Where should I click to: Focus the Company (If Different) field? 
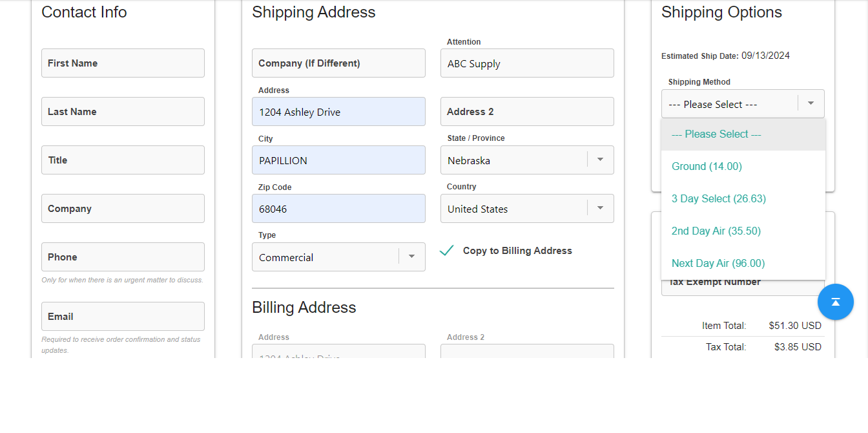(x=338, y=63)
